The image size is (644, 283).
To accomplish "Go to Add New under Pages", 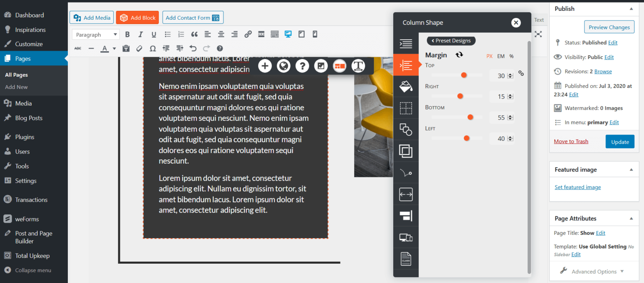I will 16,87.
